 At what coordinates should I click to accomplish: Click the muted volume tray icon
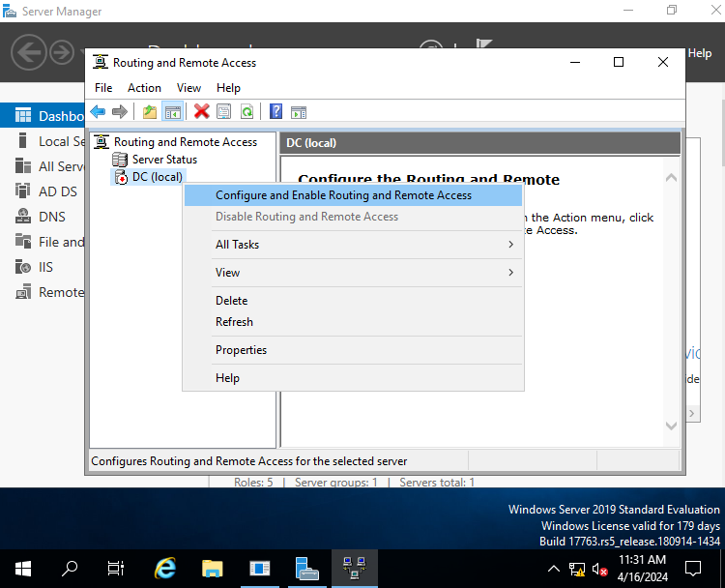pos(599,570)
